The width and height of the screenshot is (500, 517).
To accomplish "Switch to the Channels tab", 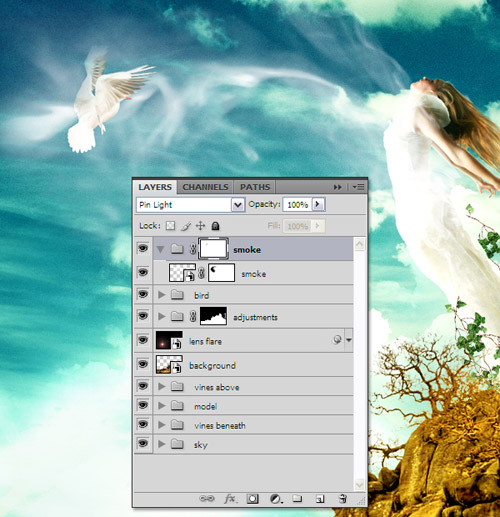I will (205, 187).
